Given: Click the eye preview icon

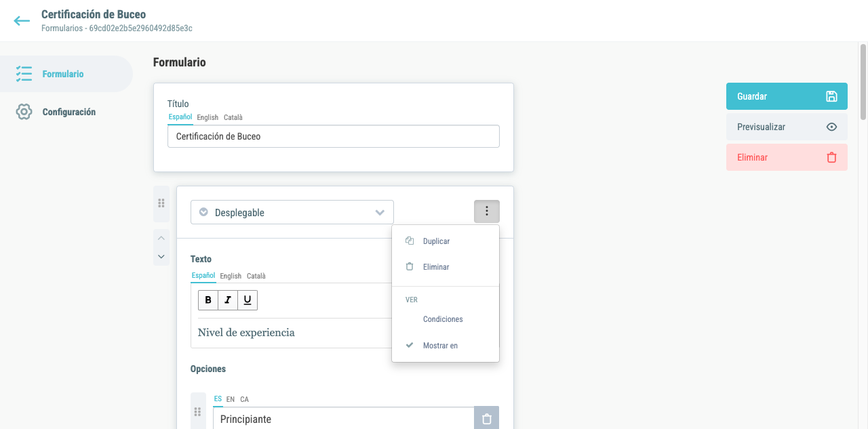Looking at the screenshot, I should click(831, 127).
